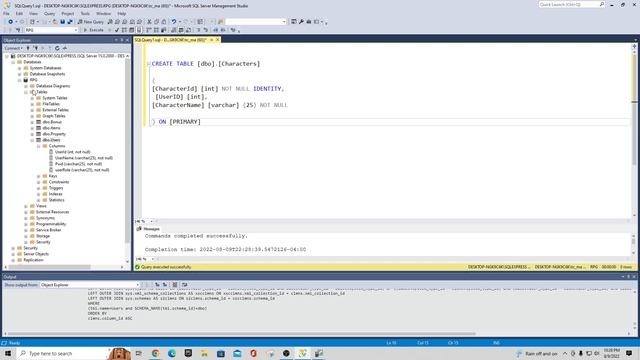Open the Mail app from the taskbar
Viewport: 640px width, 360px height.
[237, 353]
